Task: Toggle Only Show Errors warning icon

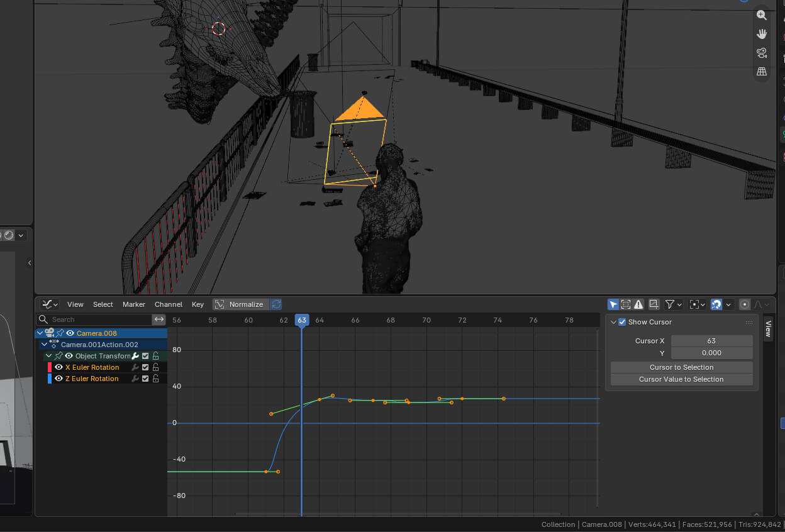Action: pyautogui.click(x=638, y=304)
